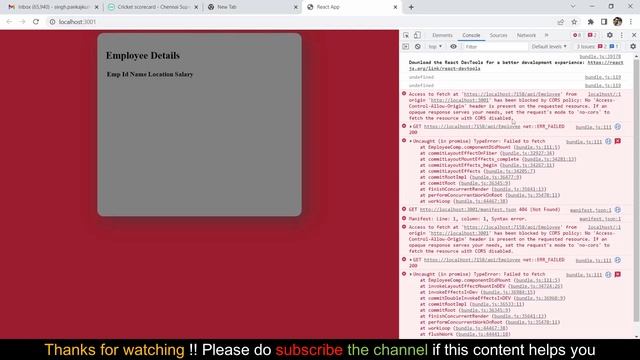The image size is (640, 360).
Task: Open the Chrome profile avatar
Action: tap(618, 22)
